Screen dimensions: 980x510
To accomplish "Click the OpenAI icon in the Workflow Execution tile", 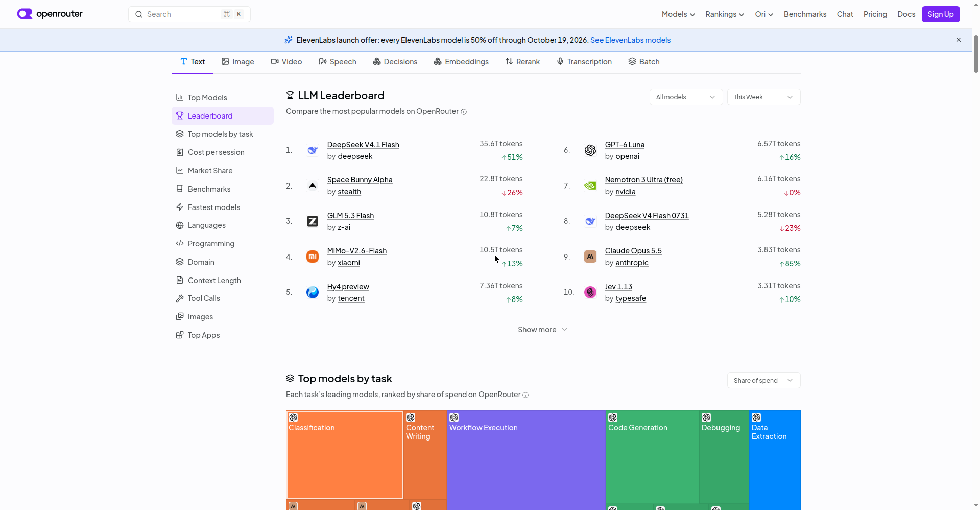I will click(454, 418).
